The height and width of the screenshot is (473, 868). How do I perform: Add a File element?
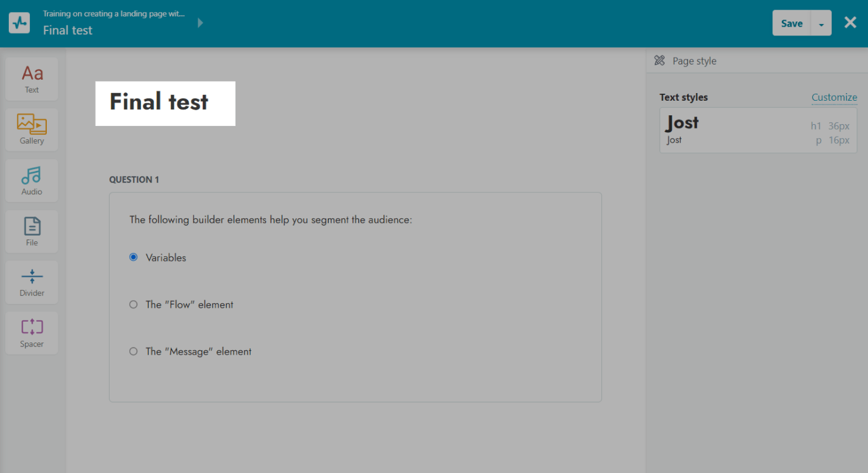[32, 232]
